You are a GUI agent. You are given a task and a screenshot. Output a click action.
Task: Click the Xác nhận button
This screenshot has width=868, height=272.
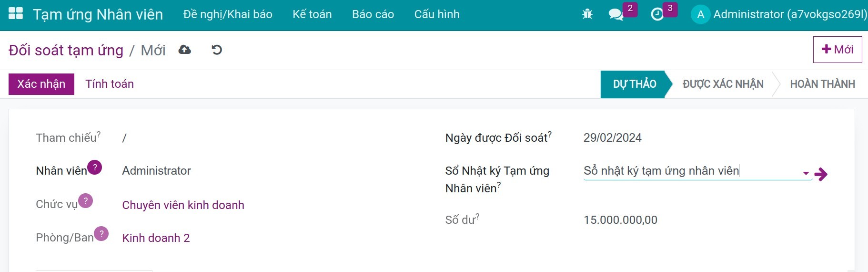click(41, 84)
